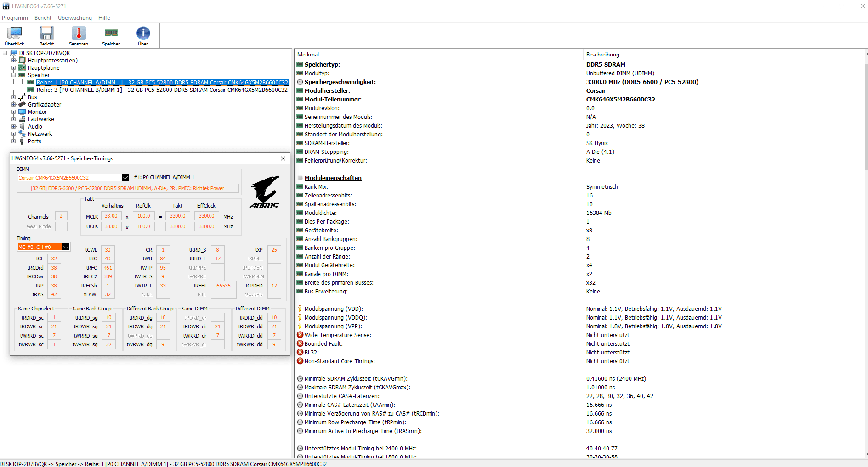Screen dimensions: 868x467
Task: Click the text Jahr: 2023, Woche: 38
Action: click(615, 126)
